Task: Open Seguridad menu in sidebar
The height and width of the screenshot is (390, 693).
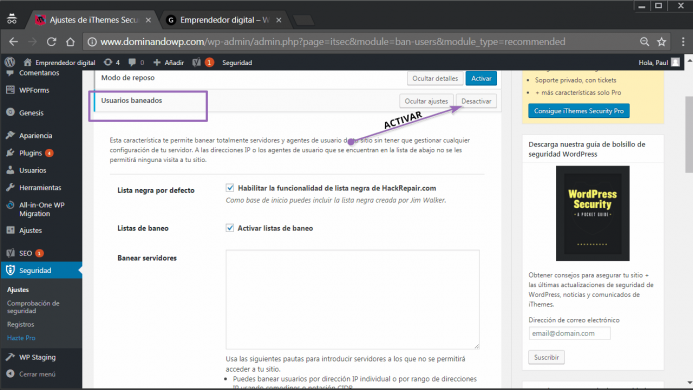Action: click(41, 270)
